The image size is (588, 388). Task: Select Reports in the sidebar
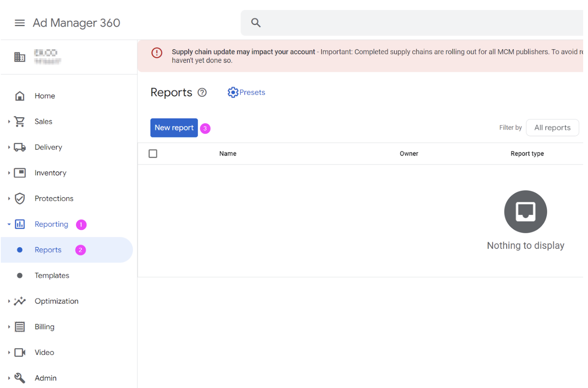(67, 250)
